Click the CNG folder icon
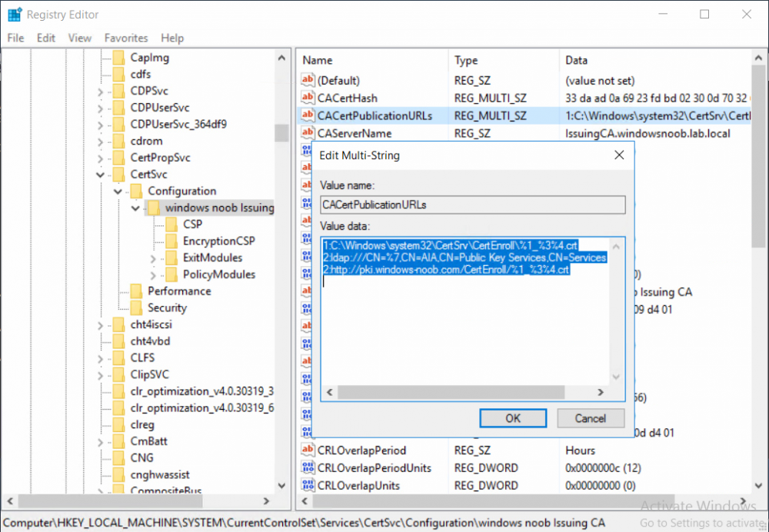Viewport: 769px width, 532px height. [x=118, y=458]
